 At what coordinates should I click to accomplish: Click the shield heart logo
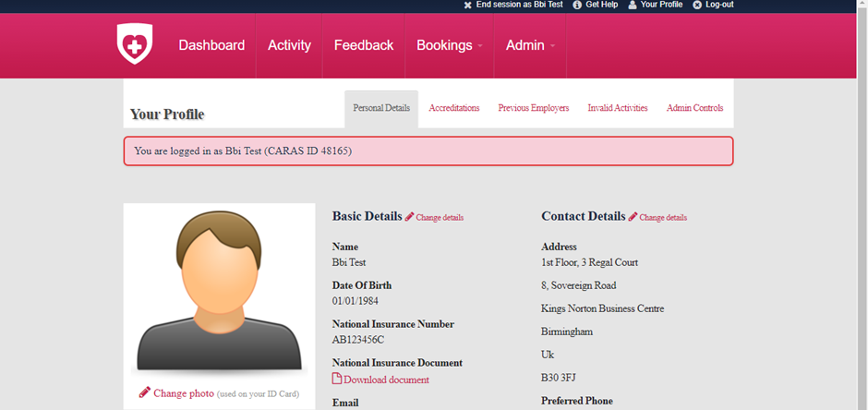[x=135, y=43]
